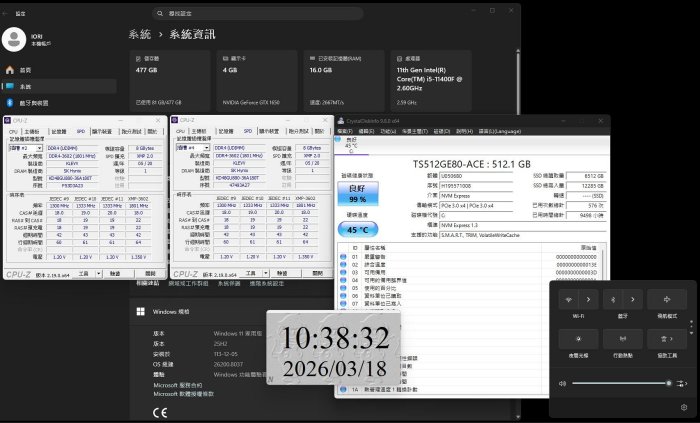The width and height of the screenshot is (700, 423).
Task: Open sound output device selector
Action: pyautogui.click(x=683, y=383)
